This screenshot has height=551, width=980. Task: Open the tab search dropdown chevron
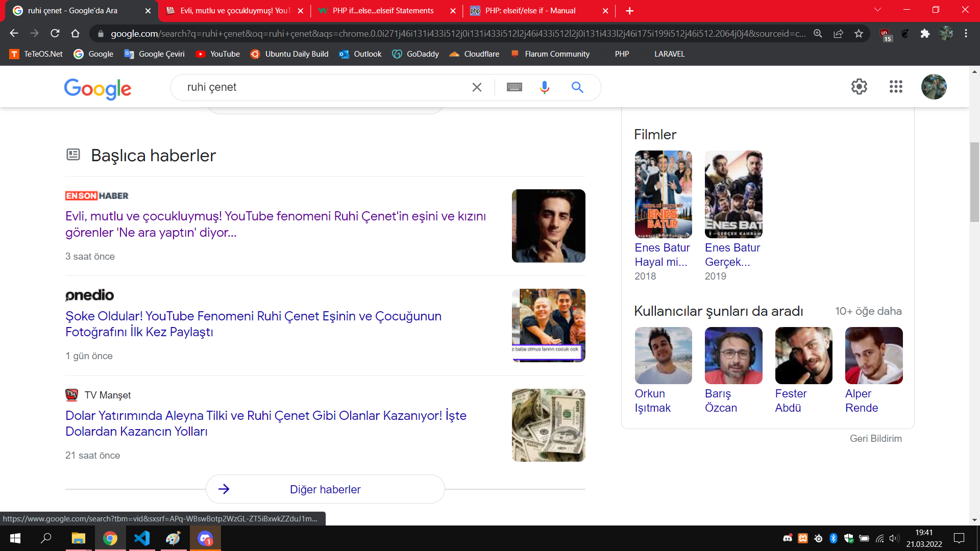point(877,10)
